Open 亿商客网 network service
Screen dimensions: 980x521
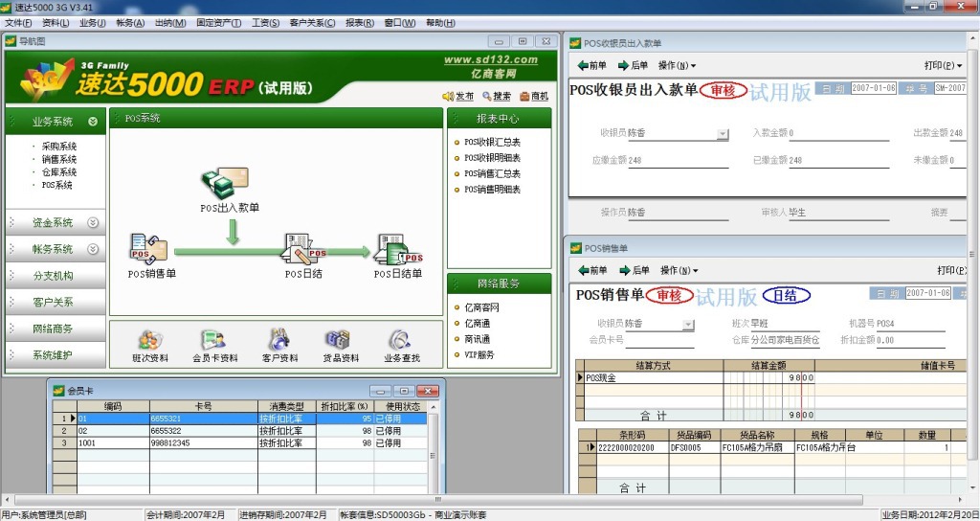[x=481, y=307]
